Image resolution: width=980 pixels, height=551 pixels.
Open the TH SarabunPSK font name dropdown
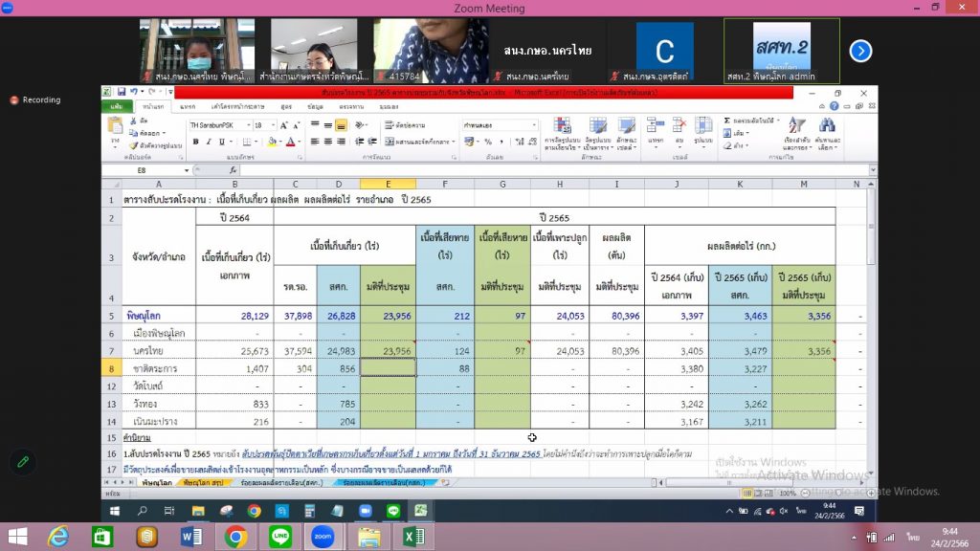click(247, 125)
